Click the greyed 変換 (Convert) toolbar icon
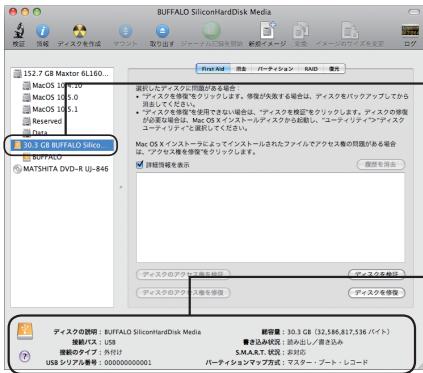Viewport: 423px width, 373px height. click(301, 31)
